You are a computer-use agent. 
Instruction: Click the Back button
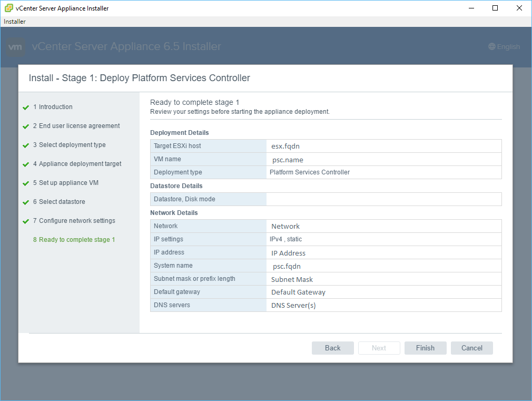tap(332, 348)
